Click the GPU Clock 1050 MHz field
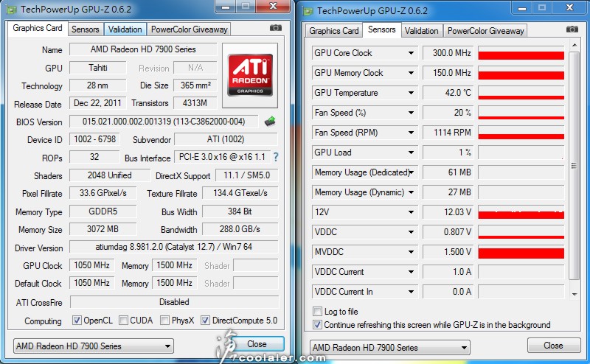The image size is (590, 364). (91, 265)
